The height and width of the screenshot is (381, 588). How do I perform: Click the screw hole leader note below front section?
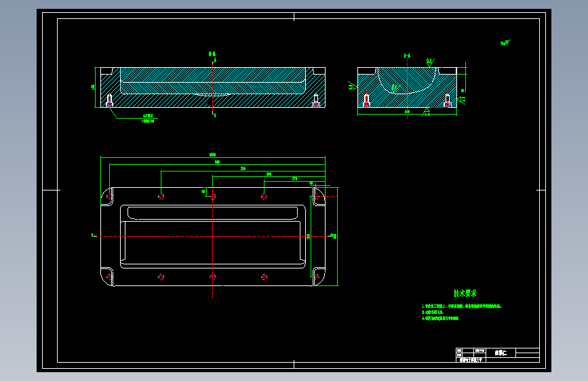click(148, 118)
